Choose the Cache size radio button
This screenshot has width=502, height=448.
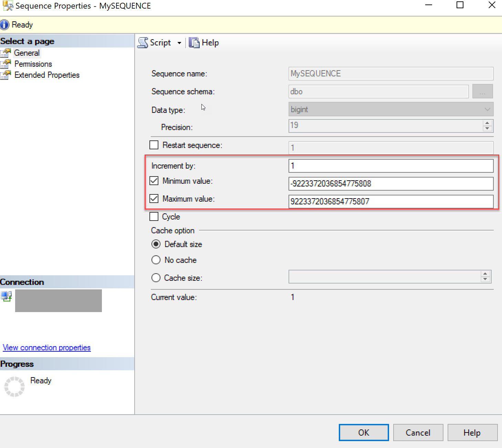[x=156, y=278]
